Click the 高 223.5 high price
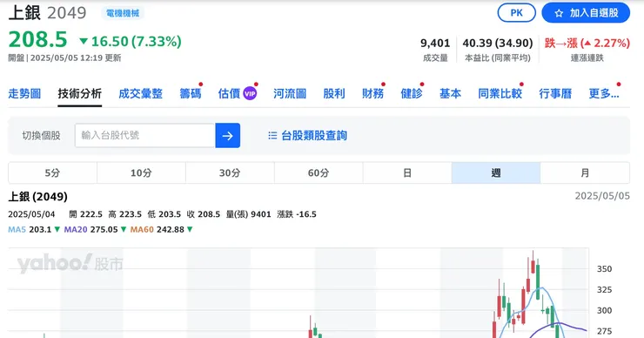The width and height of the screenshot is (644, 338). point(124,214)
